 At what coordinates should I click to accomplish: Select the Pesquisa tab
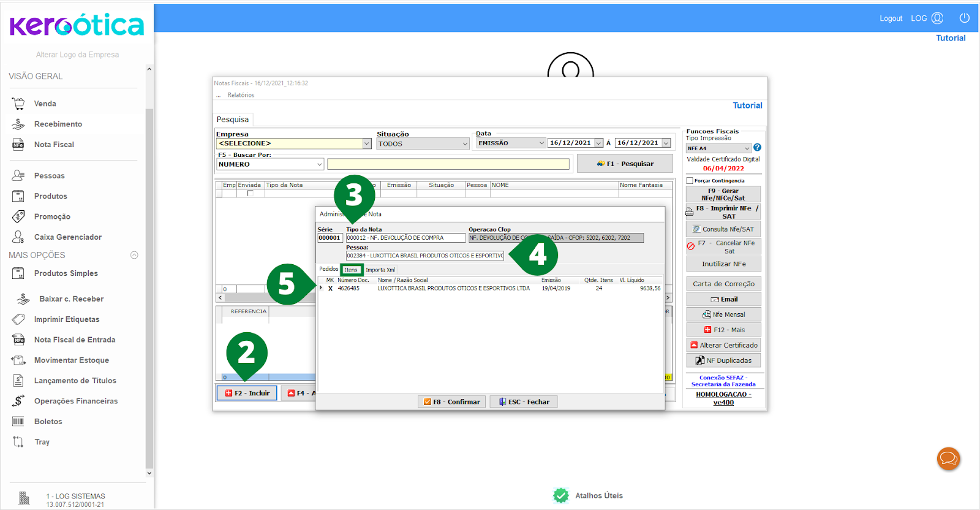point(233,120)
